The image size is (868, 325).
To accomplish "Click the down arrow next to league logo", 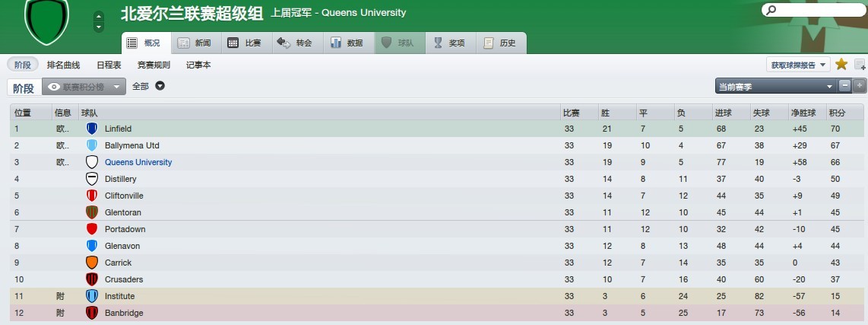I will tap(99, 27).
